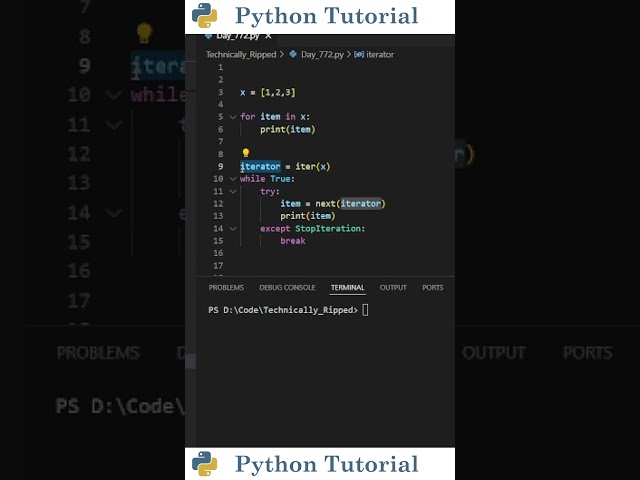Click the highlighted iterator variable on line 9
This screenshot has height=480, width=640.
tap(260, 167)
